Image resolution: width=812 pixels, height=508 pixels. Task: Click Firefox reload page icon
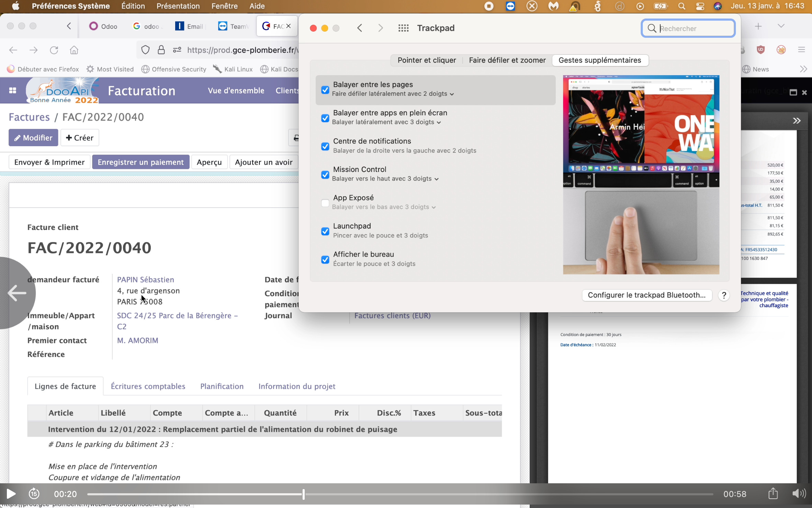point(54,50)
